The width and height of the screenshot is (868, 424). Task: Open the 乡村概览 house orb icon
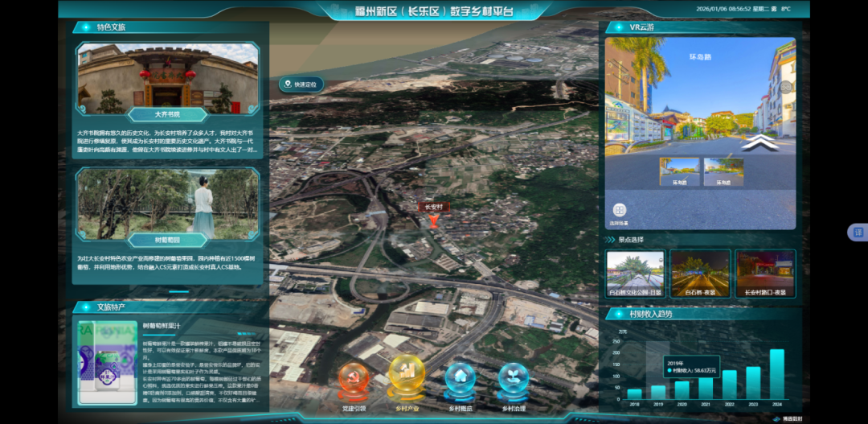(x=460, y=379)
